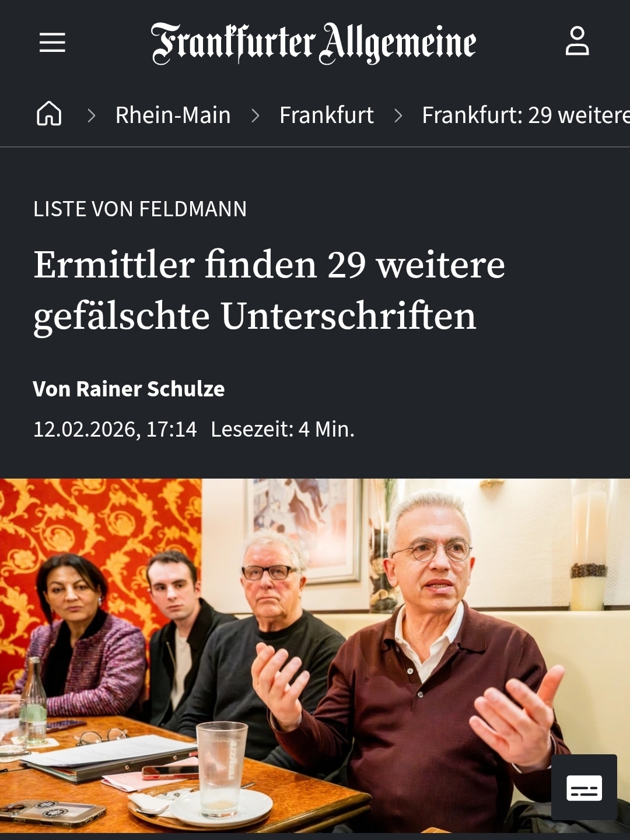The image size is (630, 840).
Task: Click the chevron right after the Frankfurt breadcrumb
Action: click(398, 115)
